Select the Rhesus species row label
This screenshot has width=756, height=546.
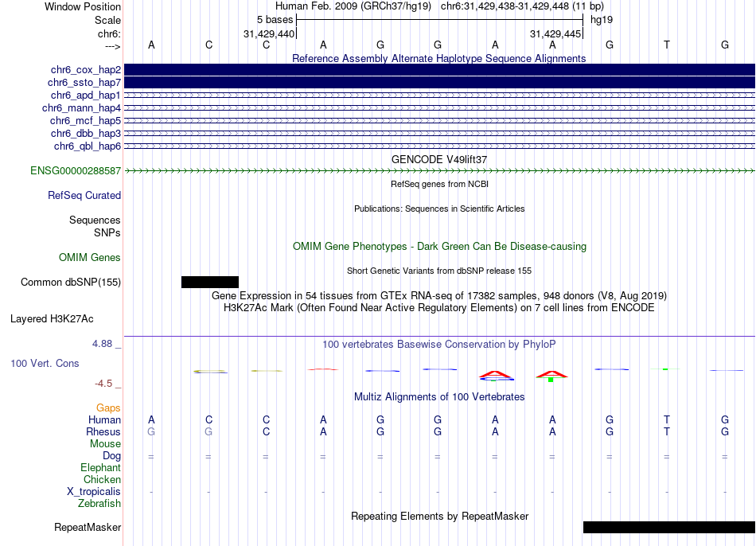tap(103, 431)
